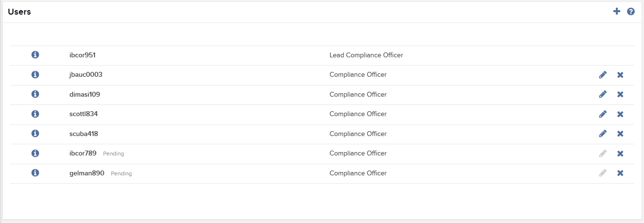
Task: View info for user scottl834
Action: 35,114
